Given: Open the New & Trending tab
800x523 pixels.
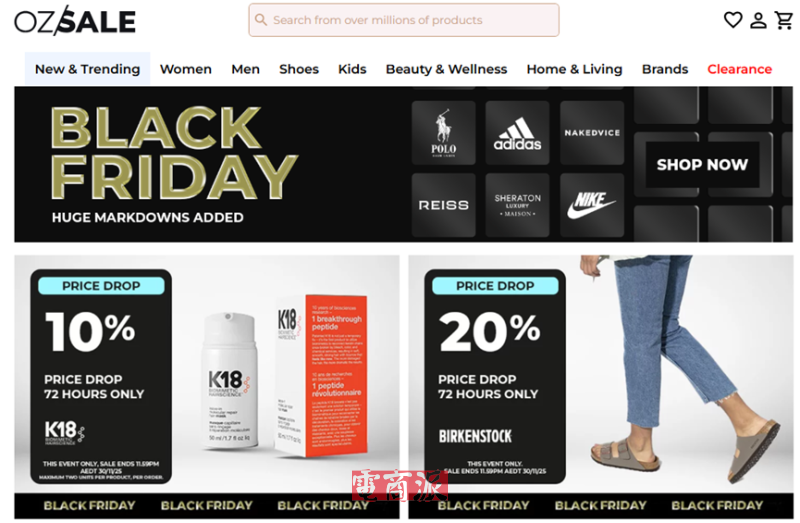Looking at the screenshot, I should (87, 69).
